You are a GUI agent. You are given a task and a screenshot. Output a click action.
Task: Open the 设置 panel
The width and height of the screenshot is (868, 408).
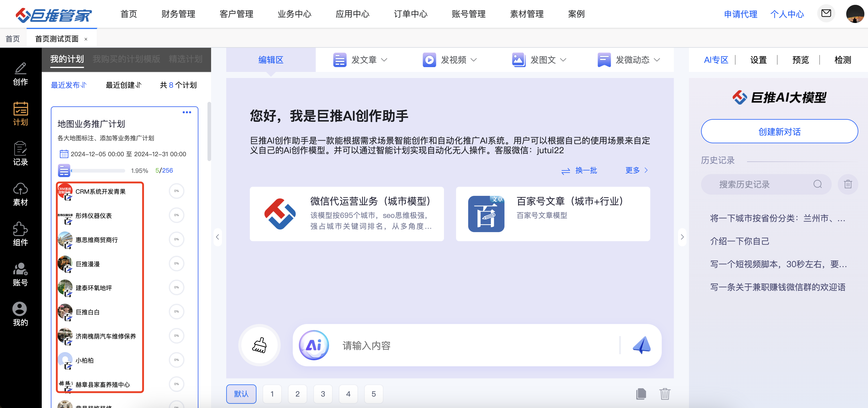click(758, 60)
